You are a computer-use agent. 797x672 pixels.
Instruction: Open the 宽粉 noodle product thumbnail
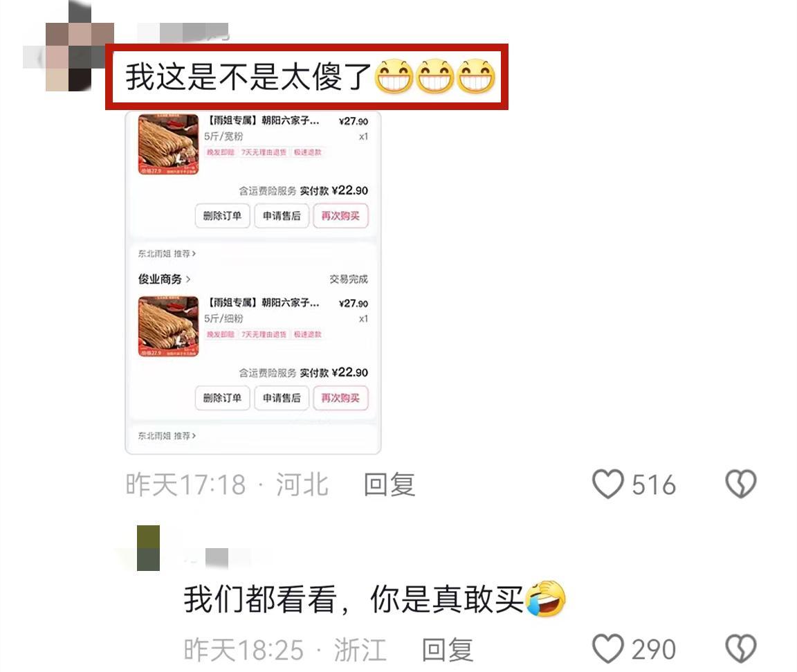[168, 145]
